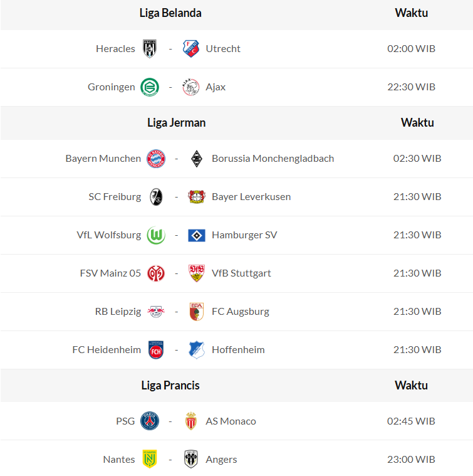Click the VfL Wolfsburg logo
The width and height of the screenshot is (473, 476).
click(156, 235)
